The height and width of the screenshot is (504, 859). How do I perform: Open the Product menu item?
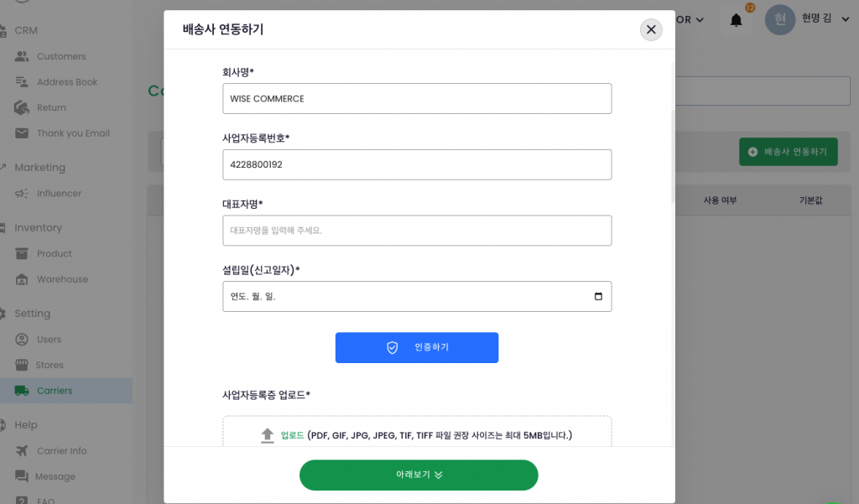[54, 253]
